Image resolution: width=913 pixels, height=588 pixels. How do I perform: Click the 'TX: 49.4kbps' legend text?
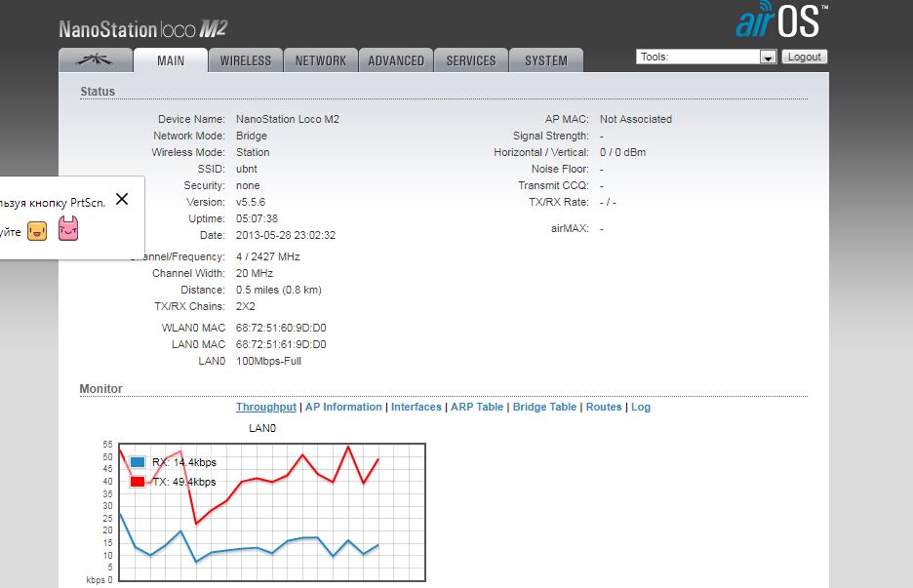click(184, 482)
